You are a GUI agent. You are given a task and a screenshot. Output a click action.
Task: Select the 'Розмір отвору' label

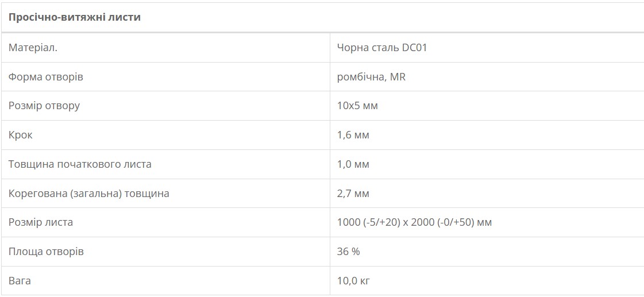[x=44, y=106]
